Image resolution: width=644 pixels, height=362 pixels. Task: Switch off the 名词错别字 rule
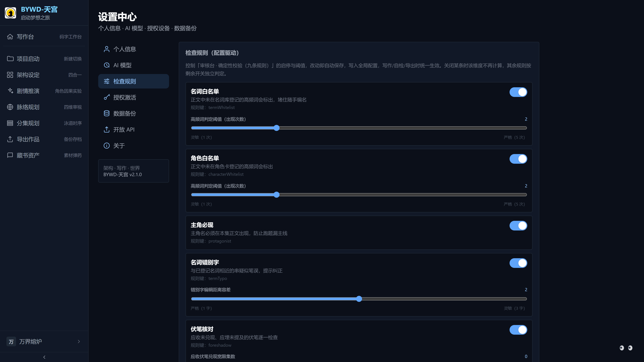pos(518,263)
